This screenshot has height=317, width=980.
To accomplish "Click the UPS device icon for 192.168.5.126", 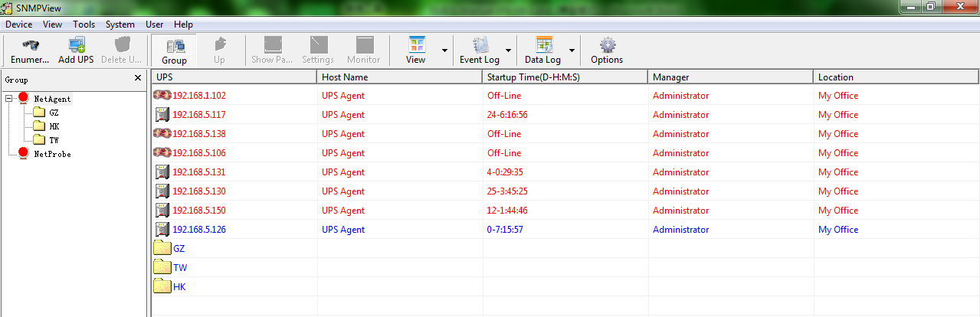I will [x=162, y=230].
